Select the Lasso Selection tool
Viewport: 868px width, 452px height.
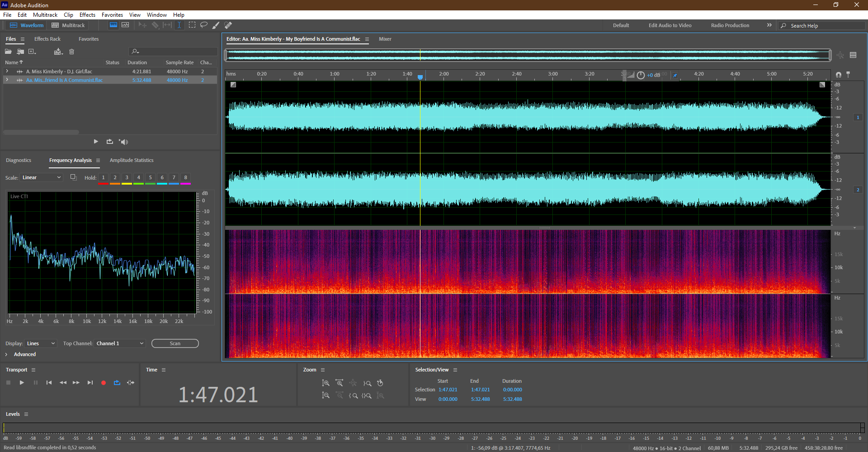[x=204, y=25]
